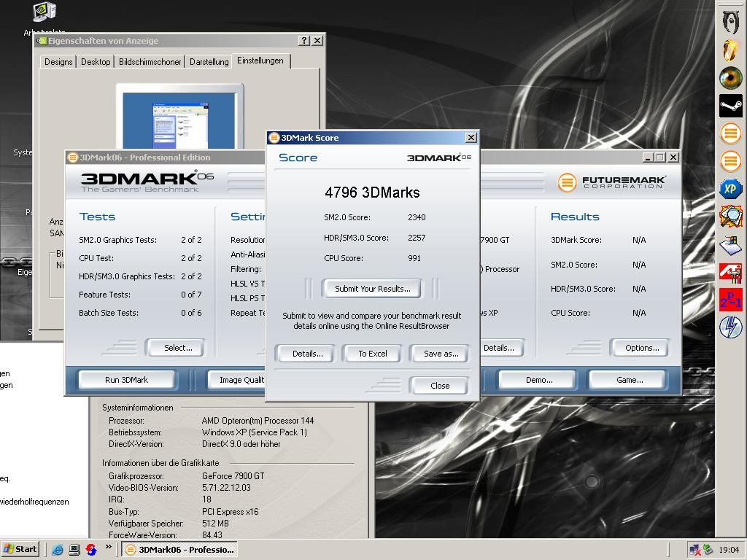Click the DirectX 9.0 oder höher text
The height and width of the screenshot is (560, 747).
[x=241, y=444]
